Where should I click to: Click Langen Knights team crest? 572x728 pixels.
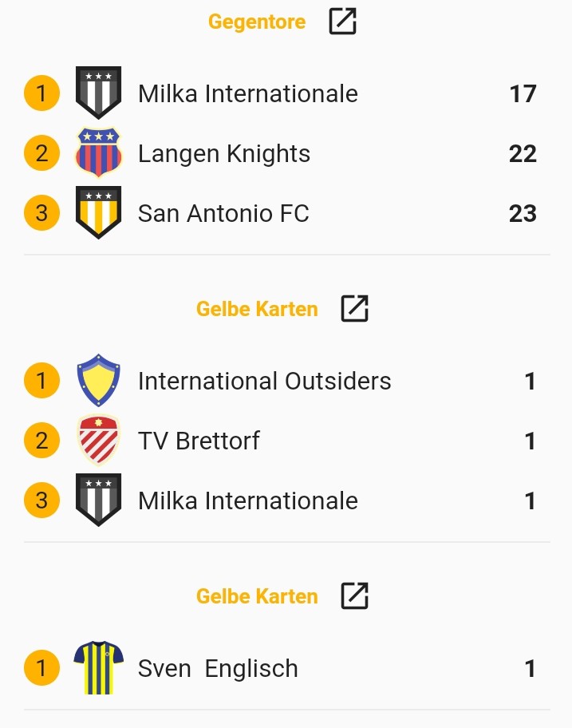pyautogui.click(x=98, y=152)
